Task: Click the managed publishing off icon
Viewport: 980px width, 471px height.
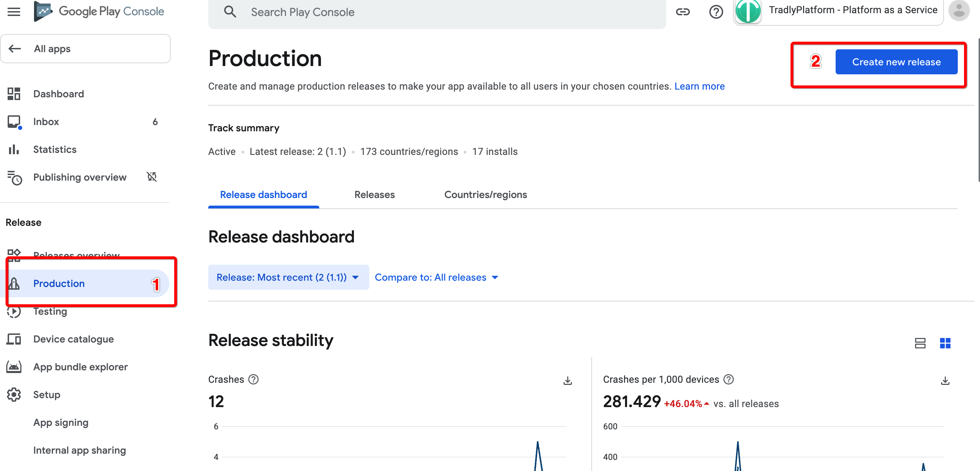Action: (152, 177)
